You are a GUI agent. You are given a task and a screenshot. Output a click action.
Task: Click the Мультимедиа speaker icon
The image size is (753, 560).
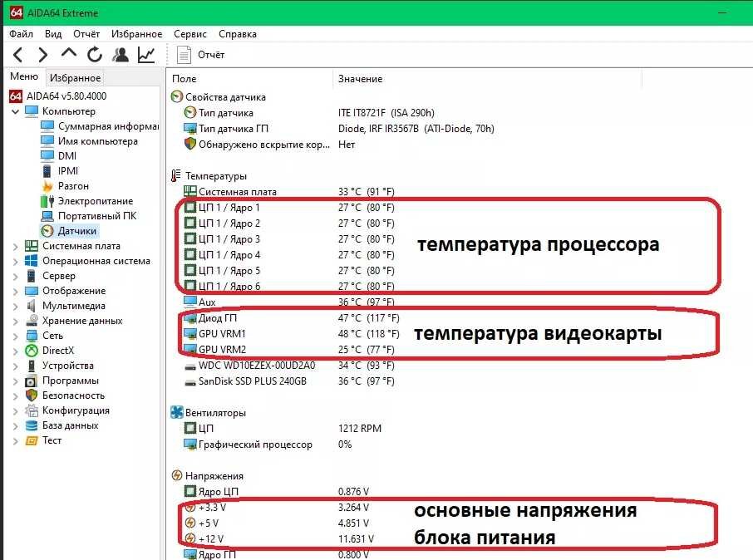tap(32, 306)
